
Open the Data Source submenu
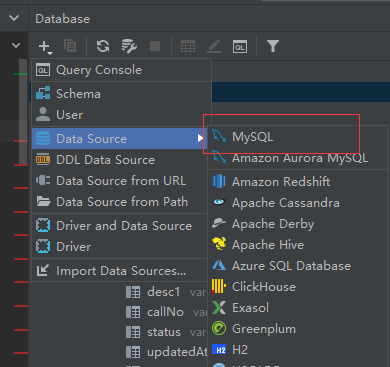coord(119,138)
